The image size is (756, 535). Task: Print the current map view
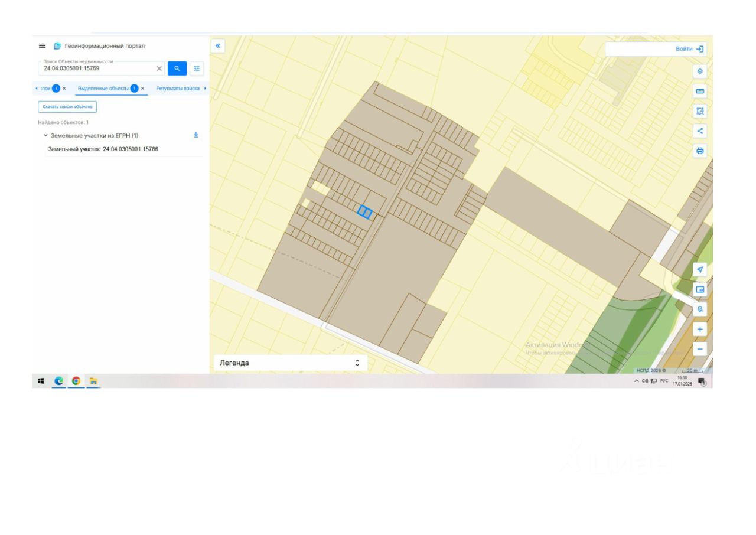(700, 151)
